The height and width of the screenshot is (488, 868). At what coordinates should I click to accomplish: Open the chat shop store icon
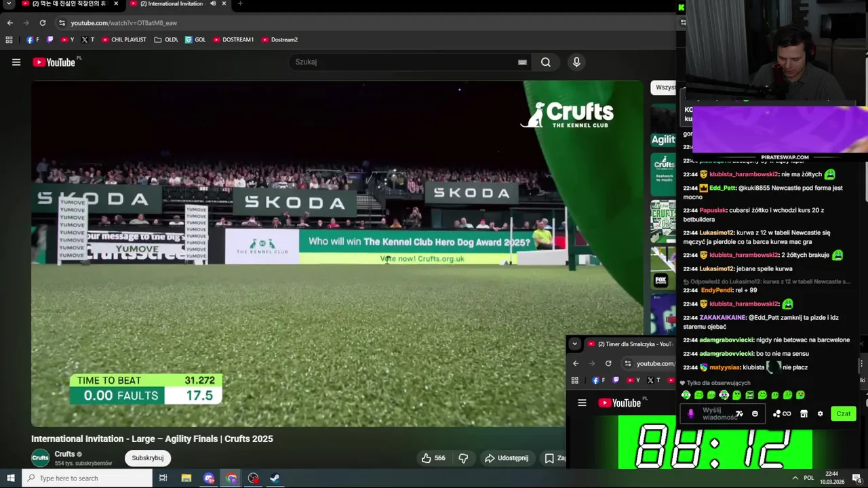(804, 413)
